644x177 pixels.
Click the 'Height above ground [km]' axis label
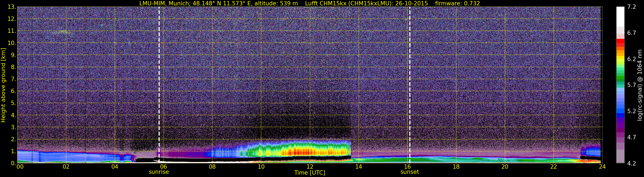point(3,85)
